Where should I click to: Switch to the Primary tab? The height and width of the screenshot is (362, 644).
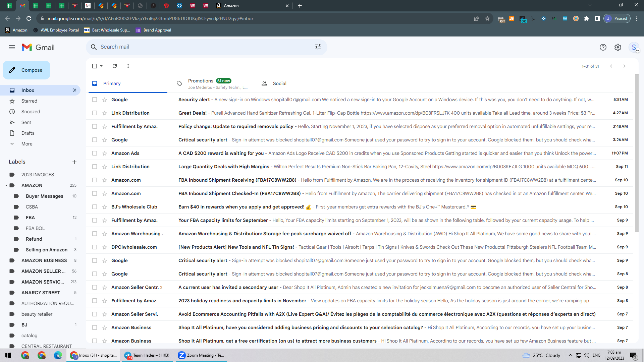[x=128, y=83]
